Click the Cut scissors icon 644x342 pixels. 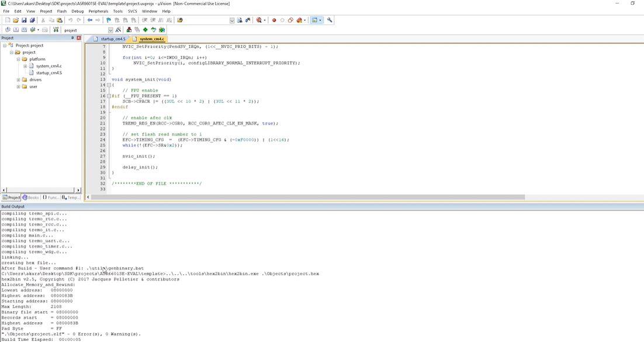[x=43, y=20]
